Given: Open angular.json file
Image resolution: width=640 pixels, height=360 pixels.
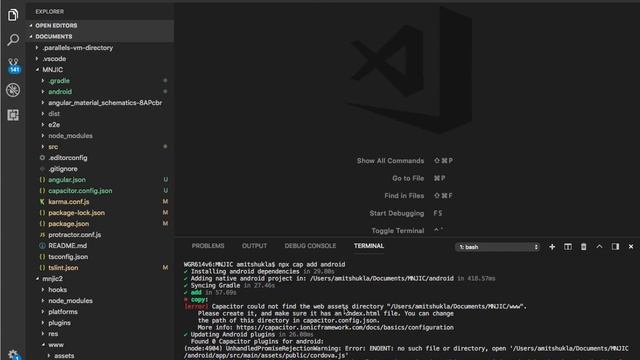Looking at the screenshot, I should (x=100, y=180).
